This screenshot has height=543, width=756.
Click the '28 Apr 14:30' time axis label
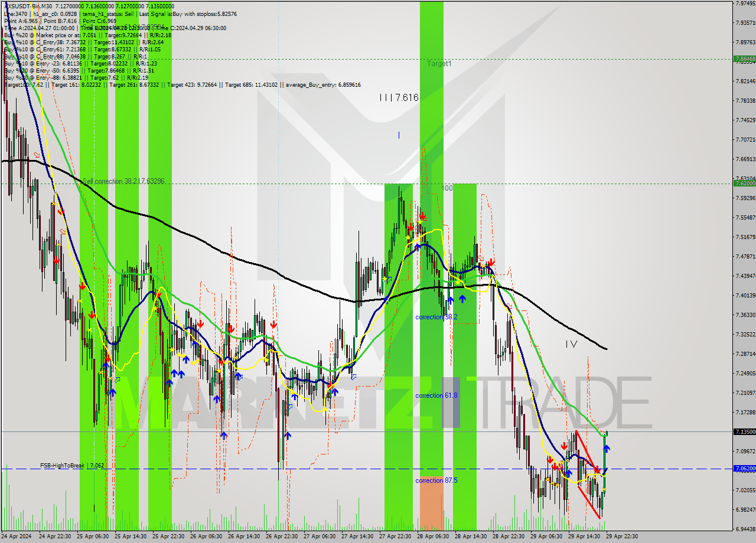tap(471, 537)
